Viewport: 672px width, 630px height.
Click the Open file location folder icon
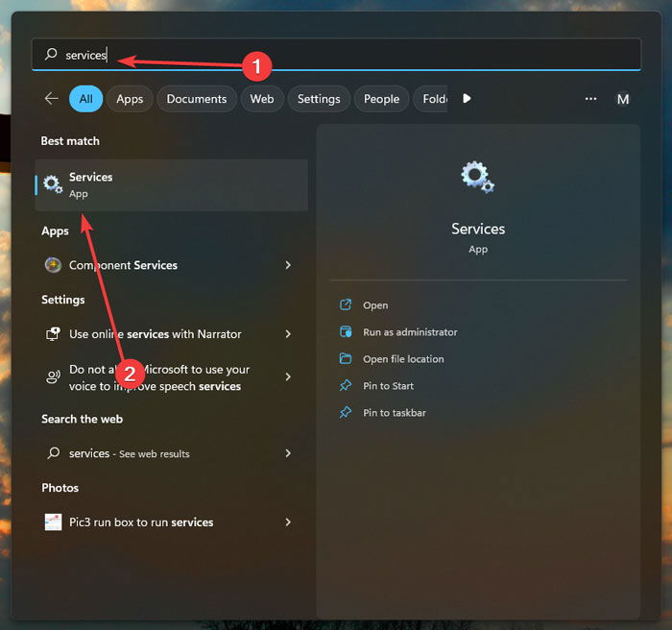[346, 358]
